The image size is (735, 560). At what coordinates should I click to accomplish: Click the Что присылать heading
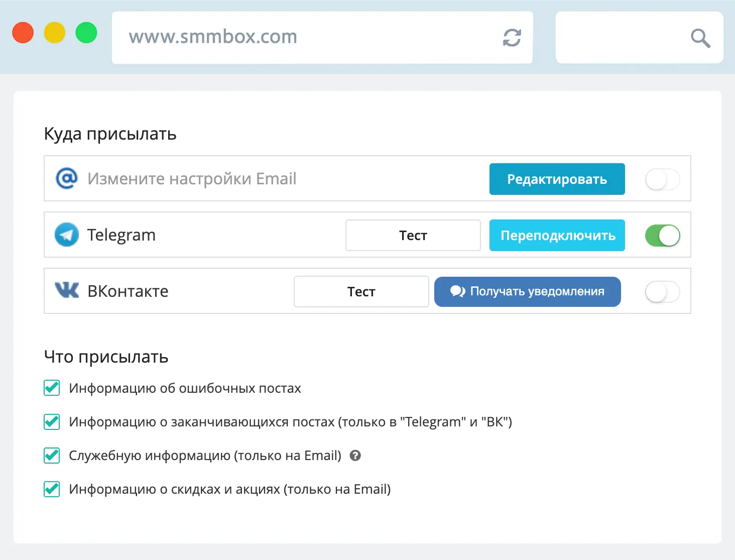[x=106, y=357]
